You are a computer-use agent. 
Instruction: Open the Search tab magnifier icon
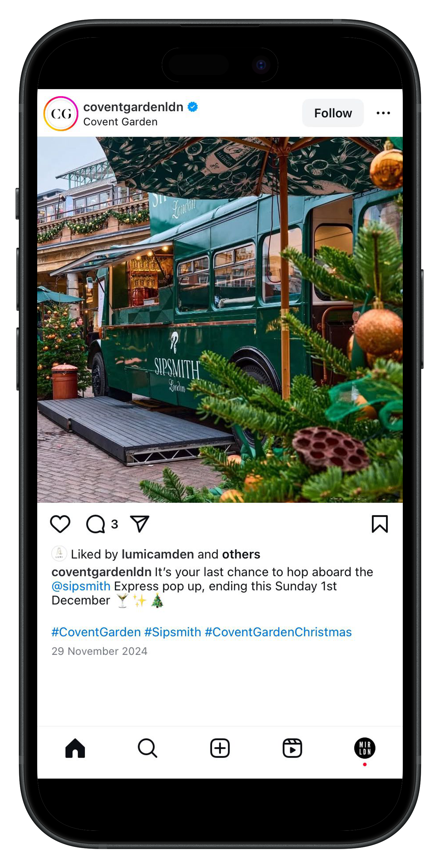coord(148,748)
